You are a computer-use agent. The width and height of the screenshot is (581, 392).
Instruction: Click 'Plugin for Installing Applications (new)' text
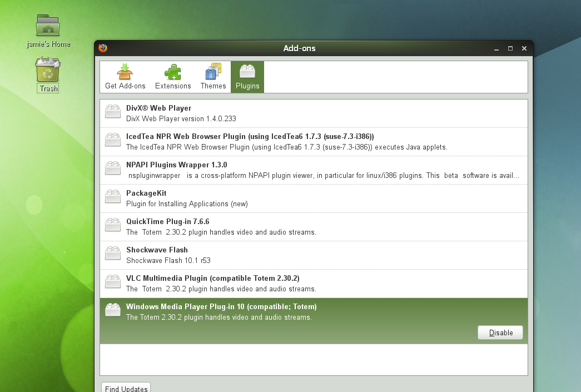coord(187,204)
